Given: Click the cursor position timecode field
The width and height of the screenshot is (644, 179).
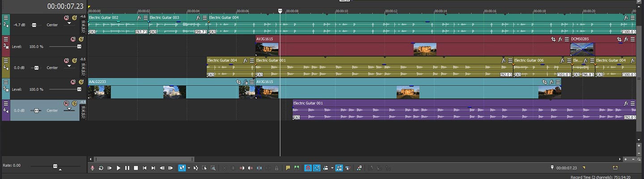Looking at the screenshot, I should point(567,168).
